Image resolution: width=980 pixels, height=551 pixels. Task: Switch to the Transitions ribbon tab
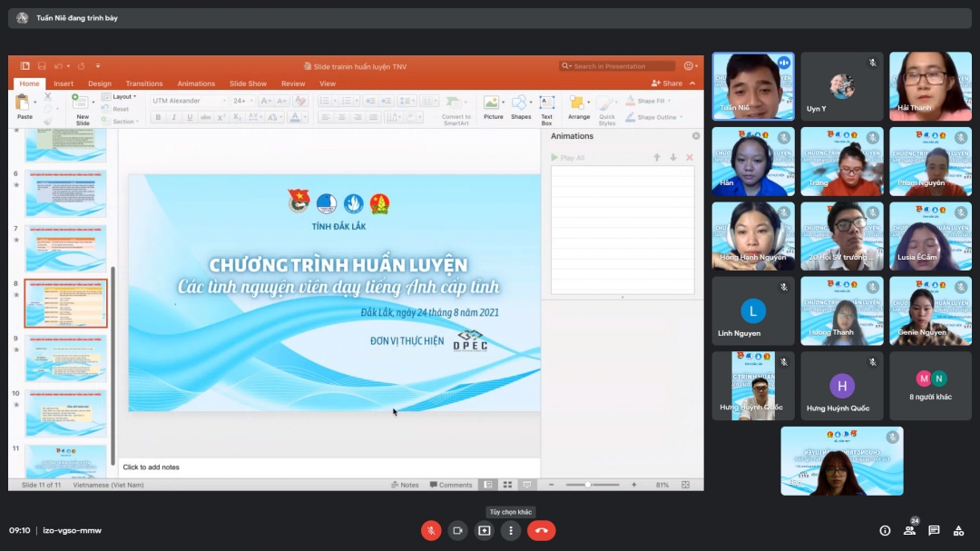pos(144,84)
